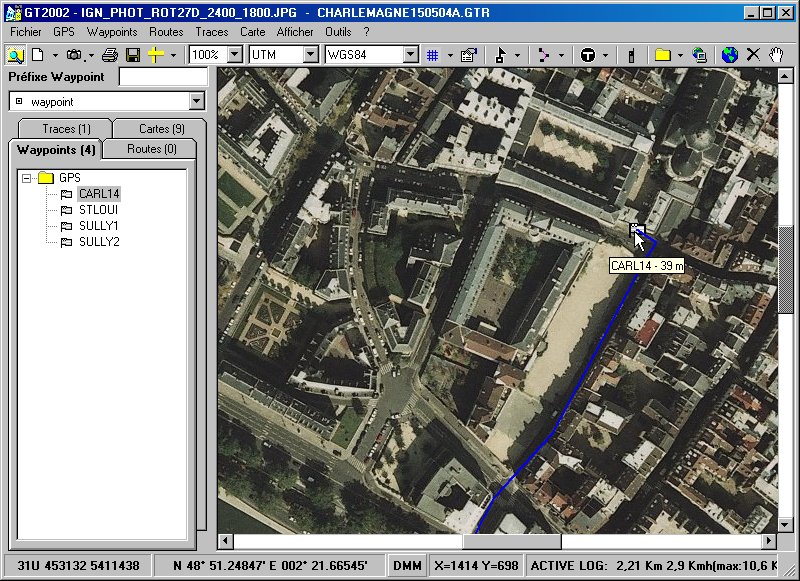Open the 100% zoom level dropdown

235,55
